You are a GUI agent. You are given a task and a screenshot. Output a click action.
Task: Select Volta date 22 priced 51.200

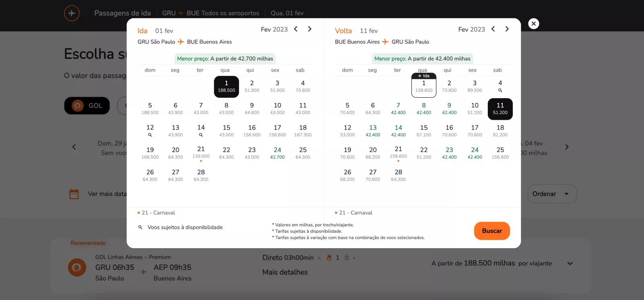click(x=424, y=153)
